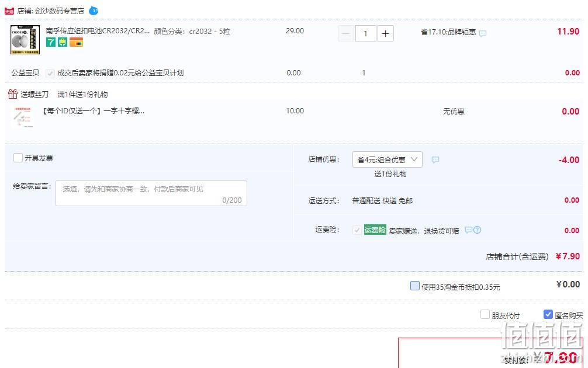
Task: Toggle the 公益宝贝 donation checkbox
Action: [50, 73]
